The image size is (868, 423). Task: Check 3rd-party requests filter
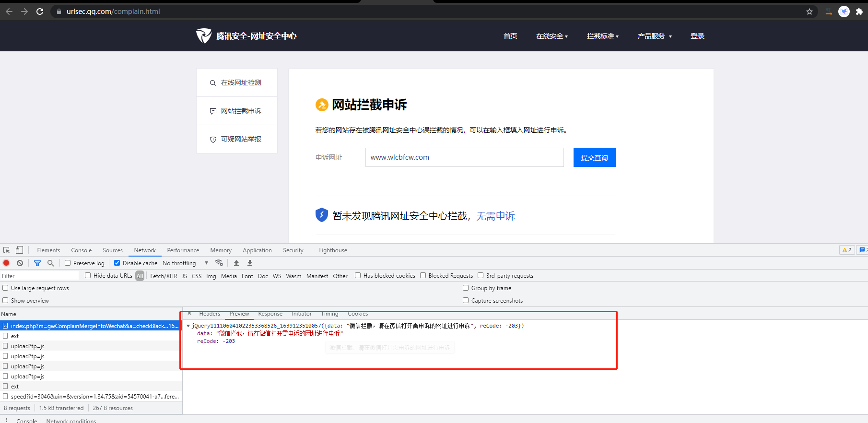481,275
